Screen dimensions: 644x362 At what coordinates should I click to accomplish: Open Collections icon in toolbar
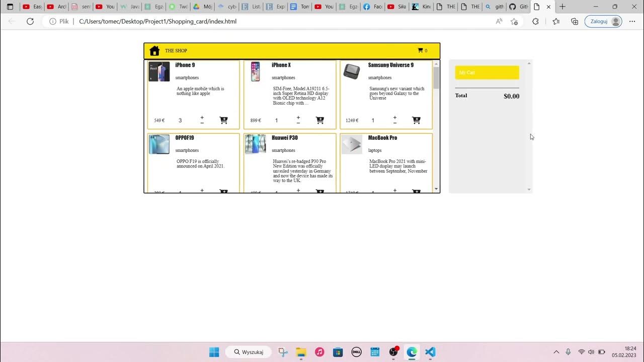(x=575, y=22)
